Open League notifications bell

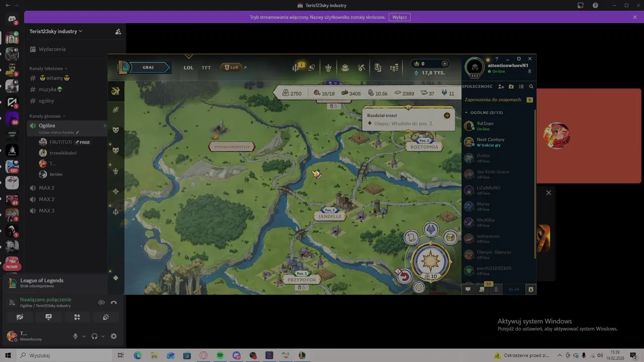(x=529, y=71)
